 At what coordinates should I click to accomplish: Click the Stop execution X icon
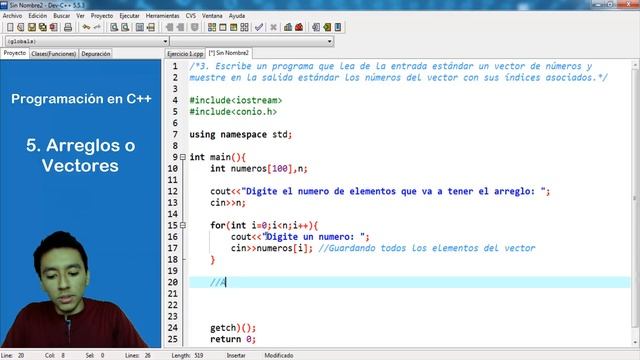pos(273,27)
